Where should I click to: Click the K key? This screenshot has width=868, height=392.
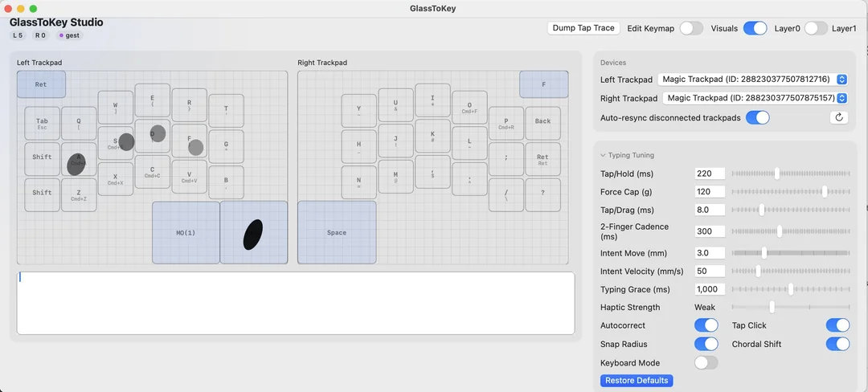point(432,136)
